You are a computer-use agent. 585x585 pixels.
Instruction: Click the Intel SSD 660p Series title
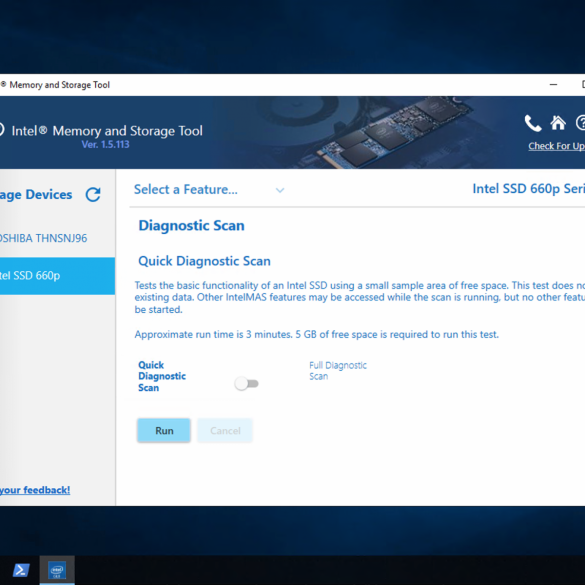[x=529, y=189]
